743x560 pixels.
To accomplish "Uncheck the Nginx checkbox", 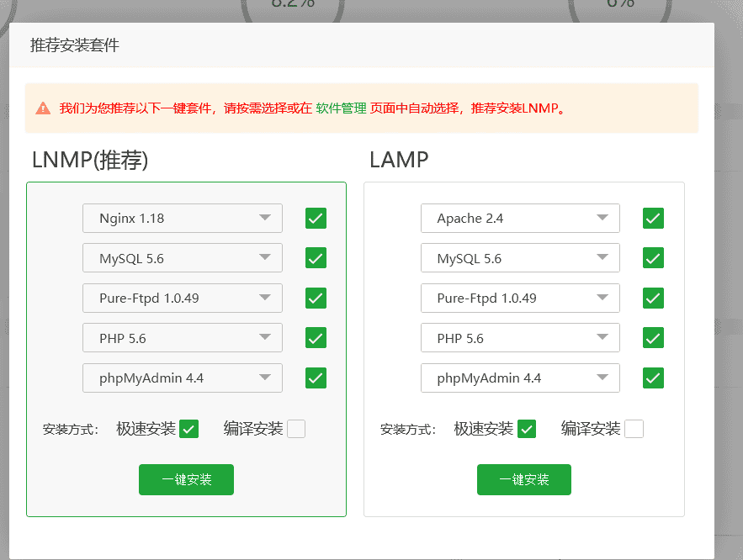I will pos(315,218).
